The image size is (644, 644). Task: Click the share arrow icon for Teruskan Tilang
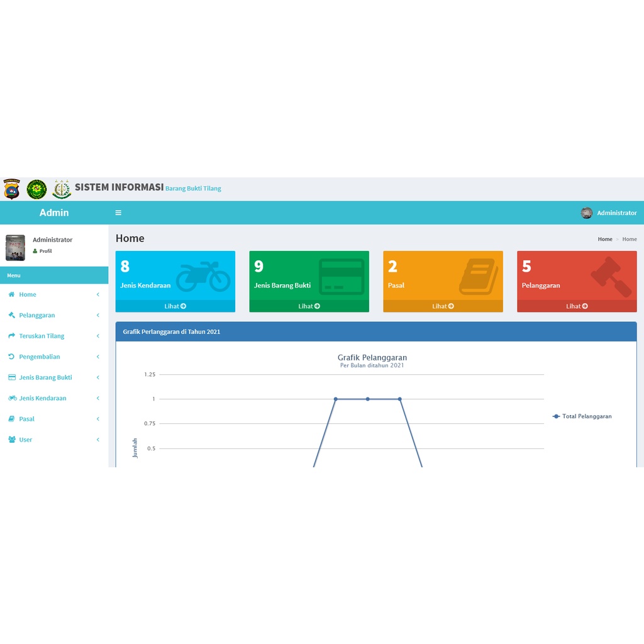(11, 336)
